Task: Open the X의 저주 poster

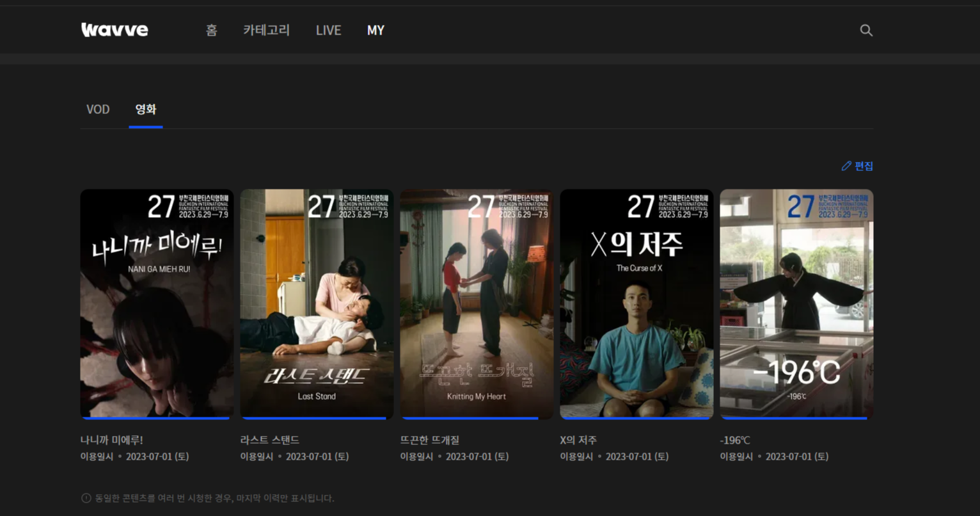Action: point(636,303)
